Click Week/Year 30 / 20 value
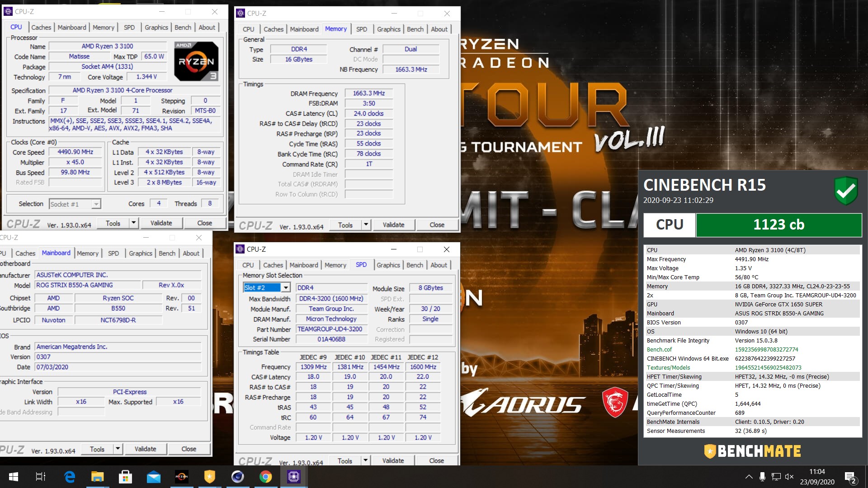This screenshot has width=868, height=488. 430,309
